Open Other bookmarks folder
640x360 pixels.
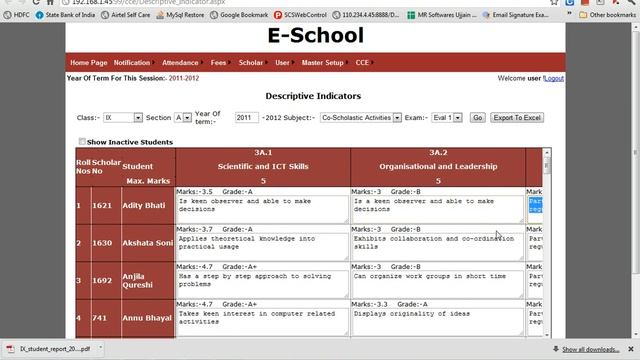point(607,15)
